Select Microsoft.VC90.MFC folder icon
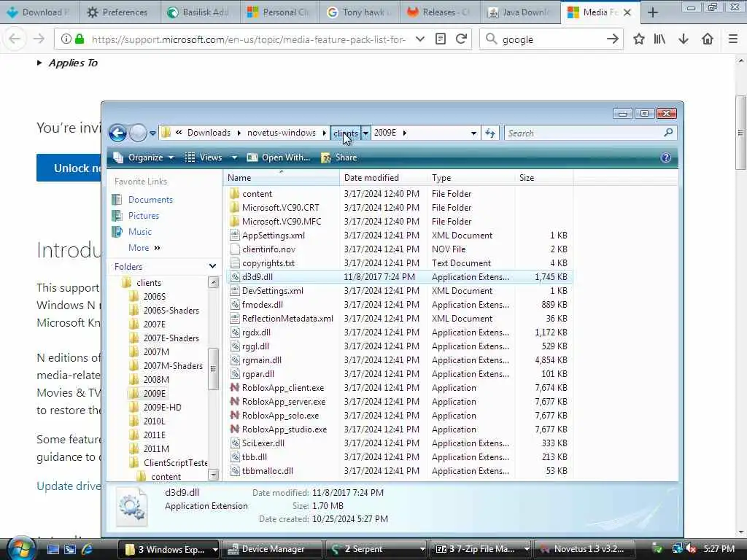This screenshot has height=560, width=747. (x=234, y=222)
